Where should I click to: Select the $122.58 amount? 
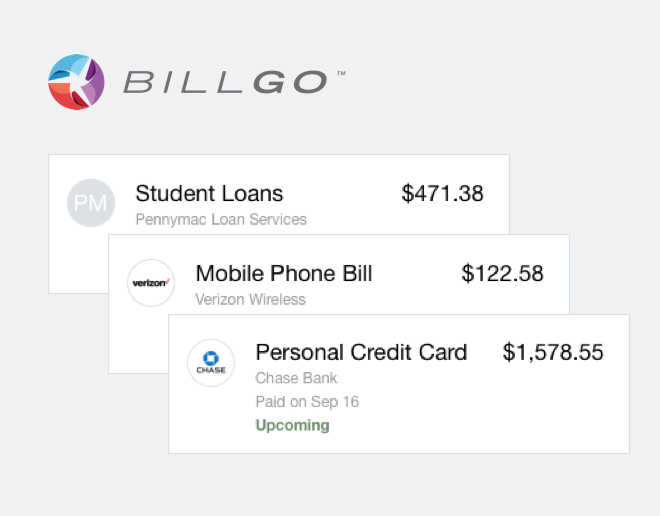click(x=503, y=274)
